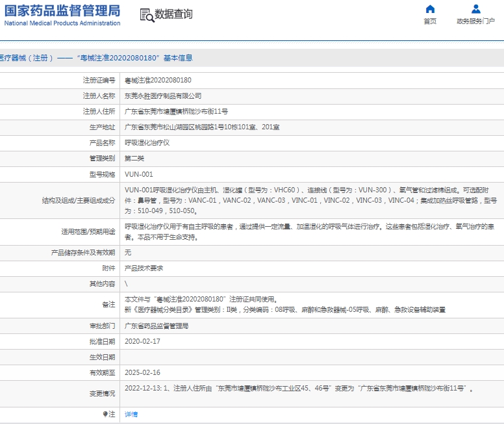
Task: Click the 注册人住所 row label
Action: 99,112
